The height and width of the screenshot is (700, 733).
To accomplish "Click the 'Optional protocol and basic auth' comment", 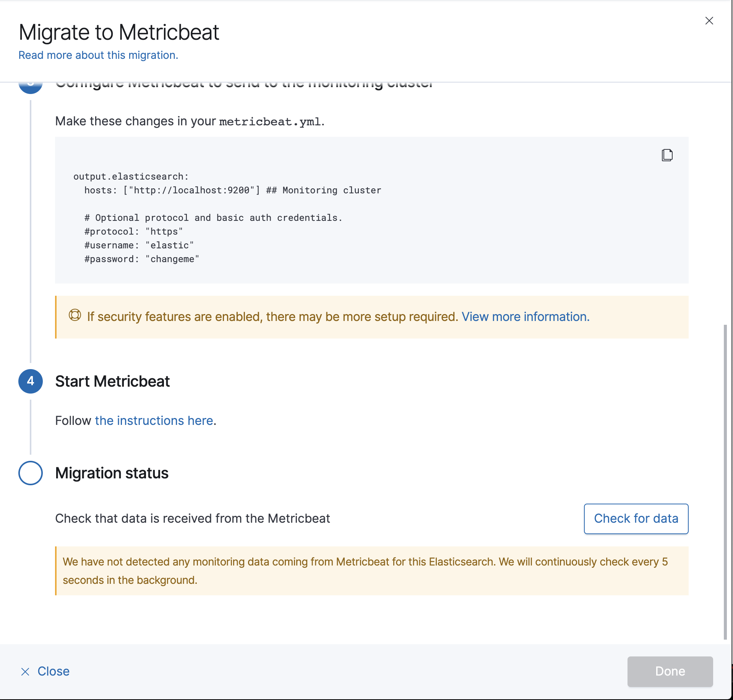I will point(213,218).
